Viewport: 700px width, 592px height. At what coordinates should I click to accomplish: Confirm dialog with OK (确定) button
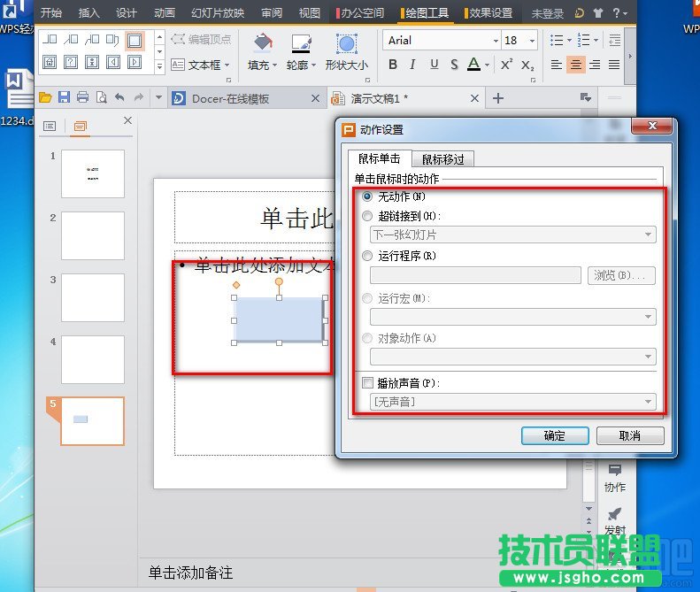[555, 435]
